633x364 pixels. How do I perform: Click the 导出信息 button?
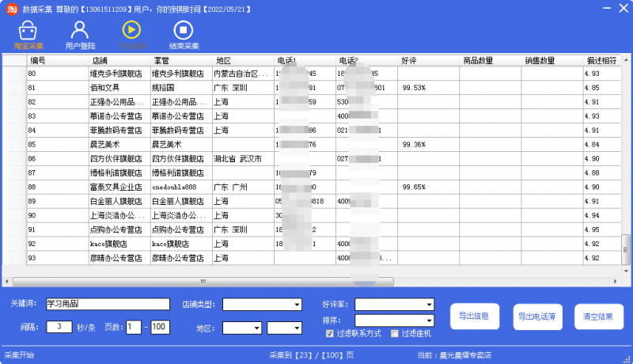pyautogui.click(x=475, y=317)
